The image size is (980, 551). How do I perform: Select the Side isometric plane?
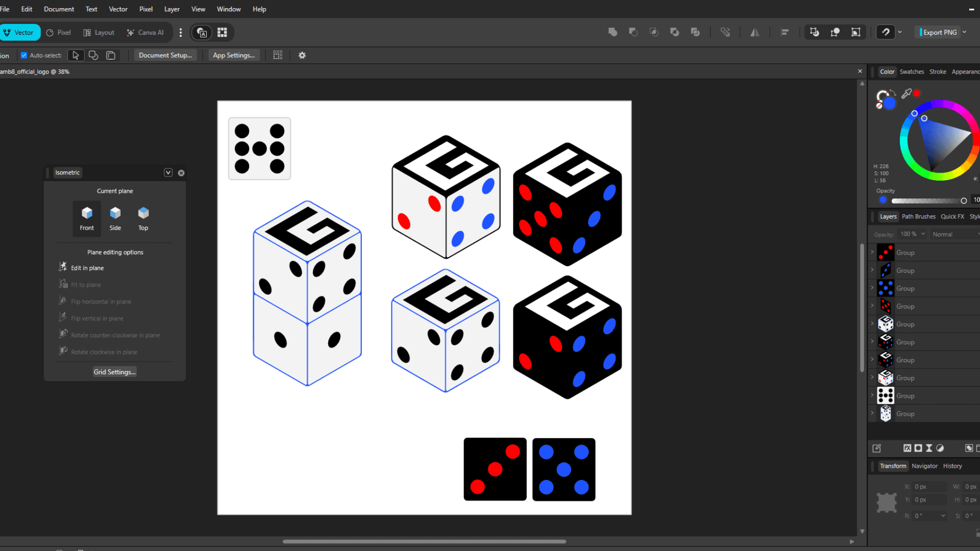(115, 218)
